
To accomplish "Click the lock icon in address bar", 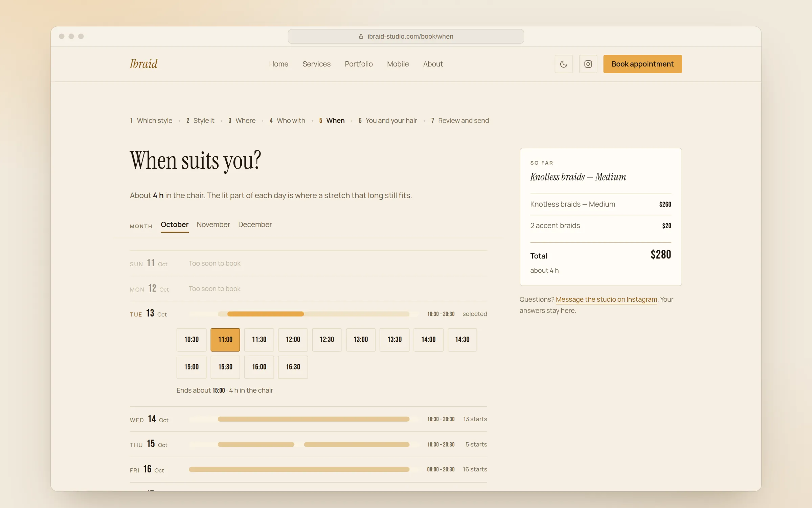I will [361, 36].
